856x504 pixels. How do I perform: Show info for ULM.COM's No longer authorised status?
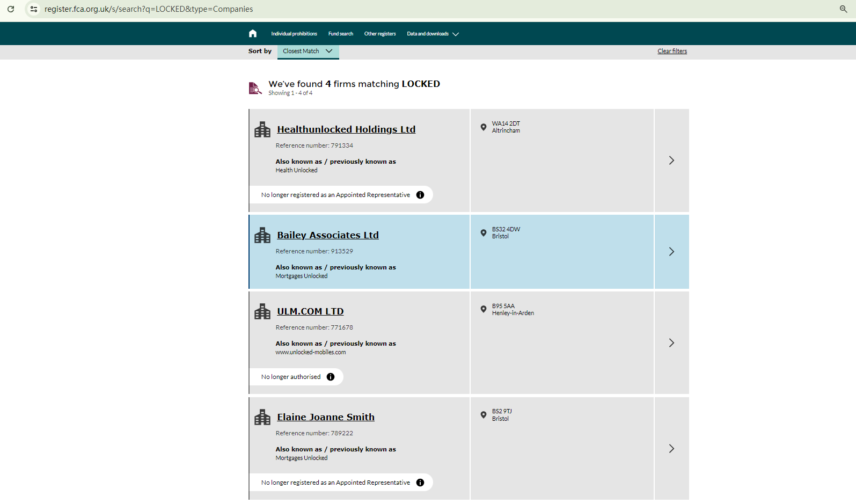[331, 377]
